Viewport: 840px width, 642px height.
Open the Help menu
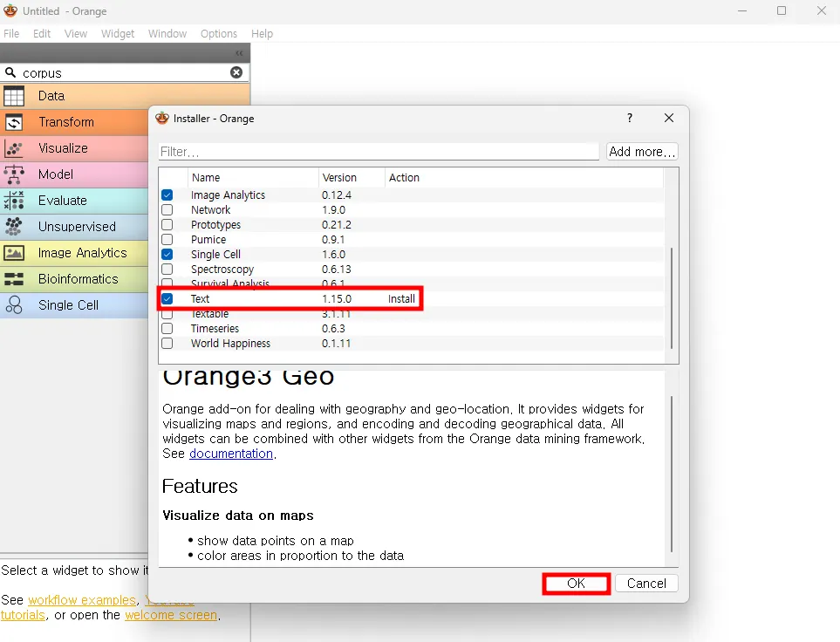point(262,34)
